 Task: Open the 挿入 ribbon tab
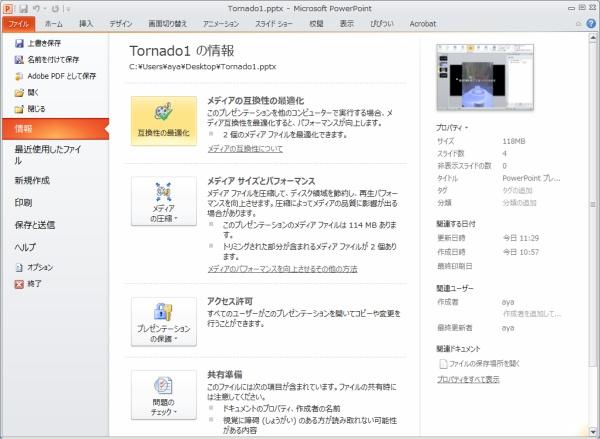86,24
